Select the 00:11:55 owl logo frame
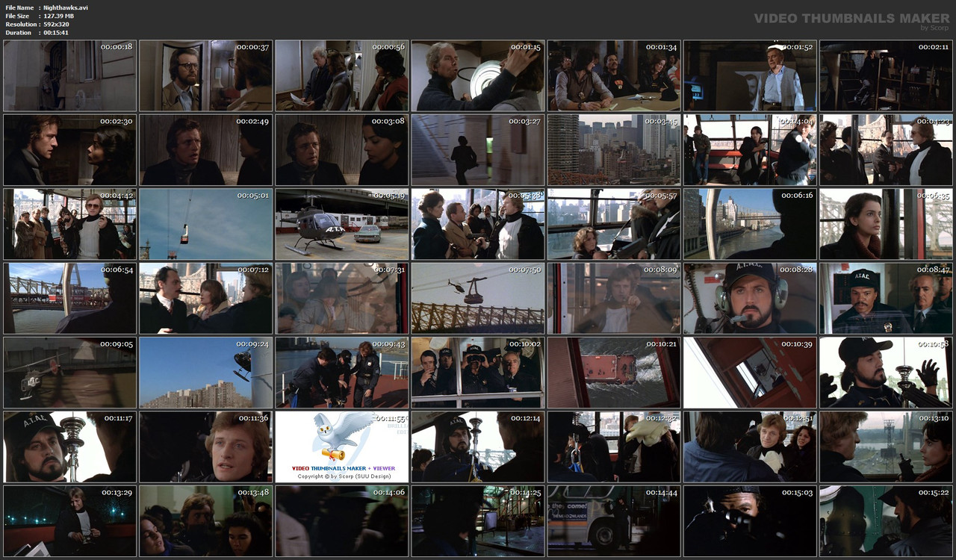This screenshot has height=560, width=956. tap(342, 447)
